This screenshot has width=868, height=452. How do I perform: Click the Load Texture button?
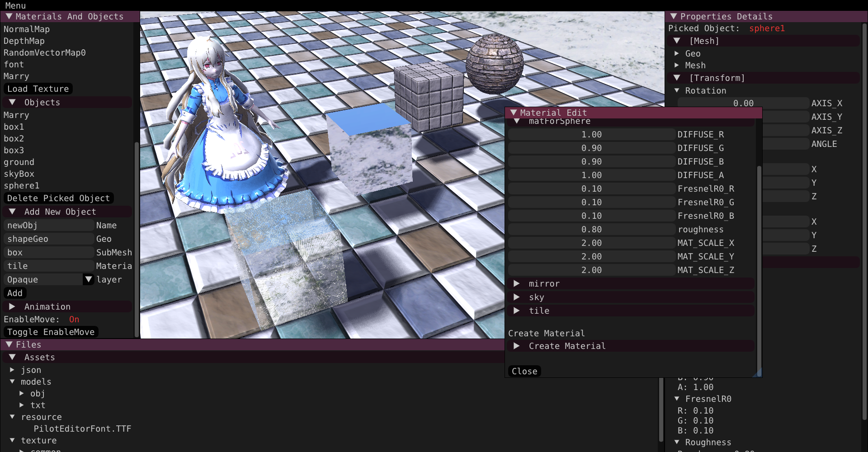38,89
